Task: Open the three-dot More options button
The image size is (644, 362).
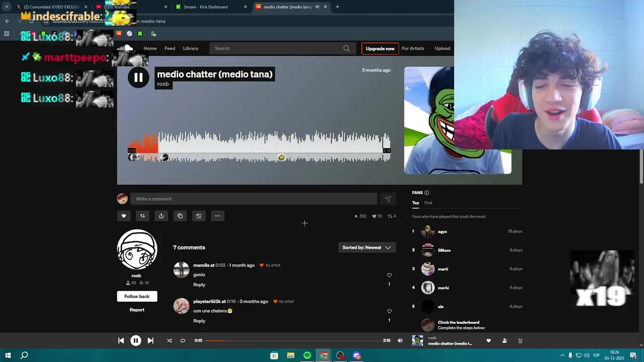Action: (217, 216)
